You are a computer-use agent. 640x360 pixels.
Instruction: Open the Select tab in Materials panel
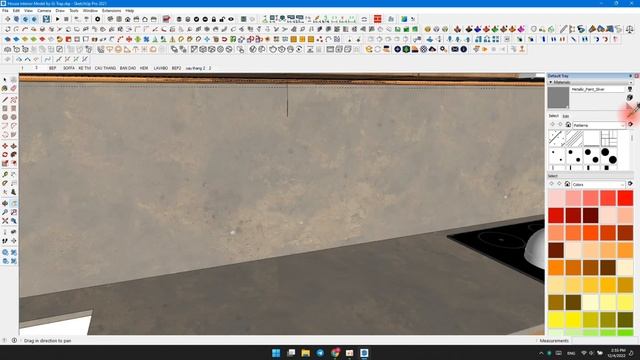tap(553, 116)
